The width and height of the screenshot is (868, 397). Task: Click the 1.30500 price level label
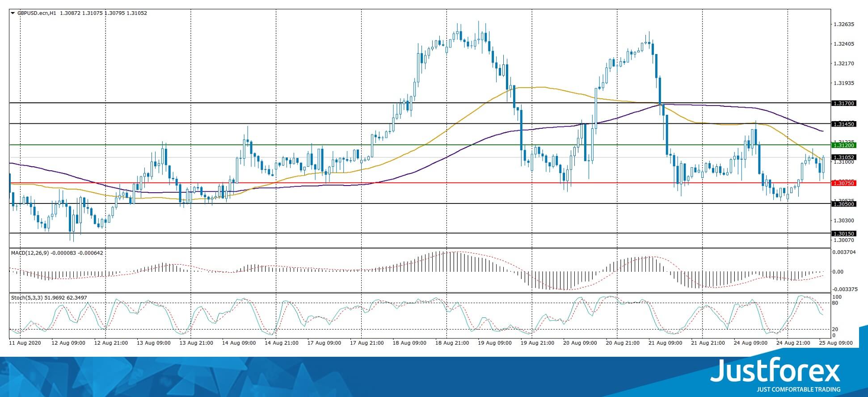click(x=843, y=204)
